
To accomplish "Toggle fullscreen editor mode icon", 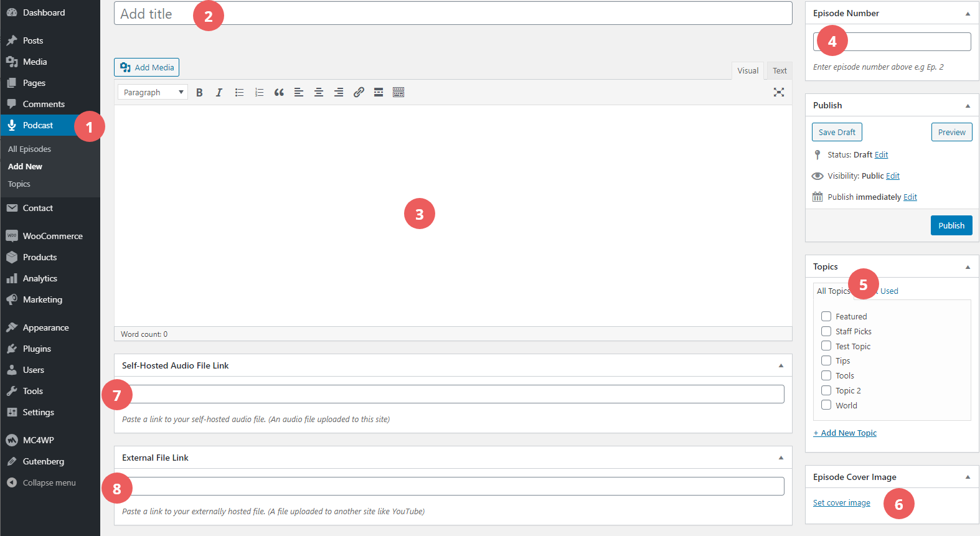I will coord(778,92).
